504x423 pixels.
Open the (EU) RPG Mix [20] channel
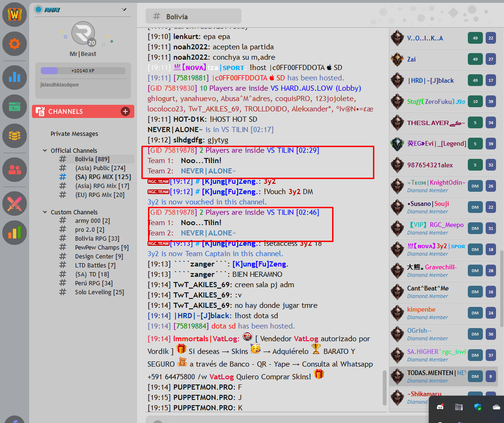[100, 195]
